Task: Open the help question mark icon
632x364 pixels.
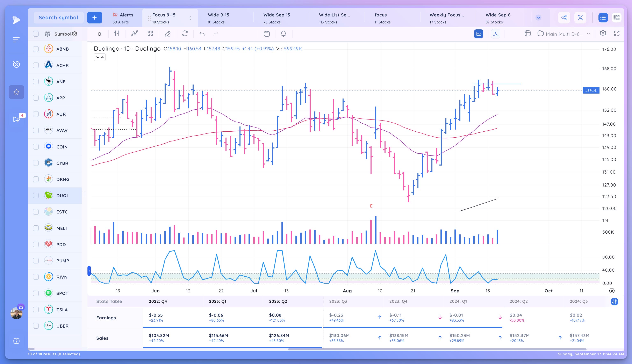Action: 16,341
